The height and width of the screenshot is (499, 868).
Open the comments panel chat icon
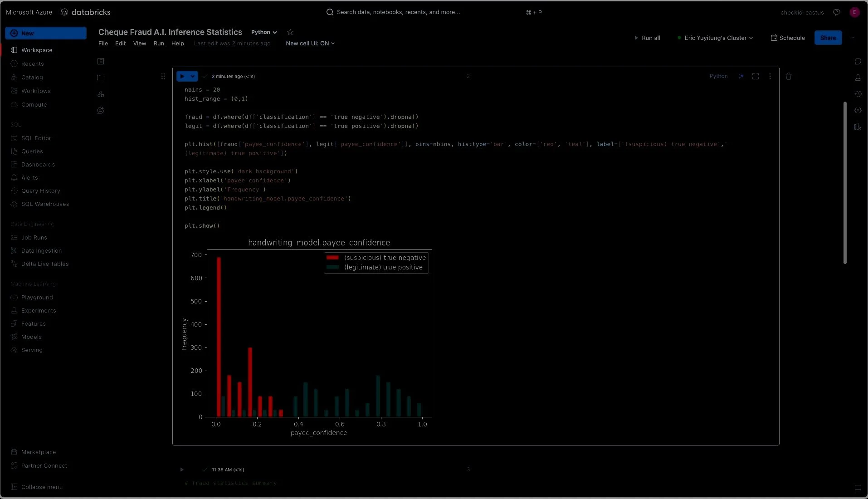[858, 62]
